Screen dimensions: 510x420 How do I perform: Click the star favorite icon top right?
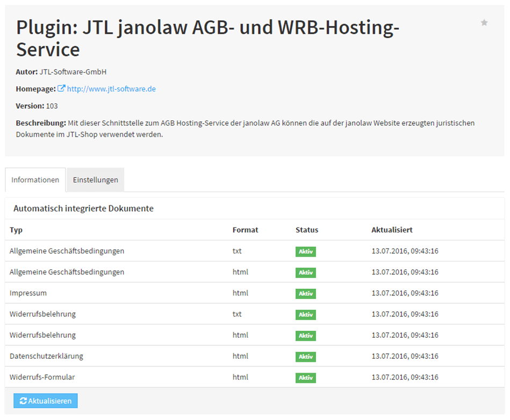pyautogui.click(x=484, y=22)
